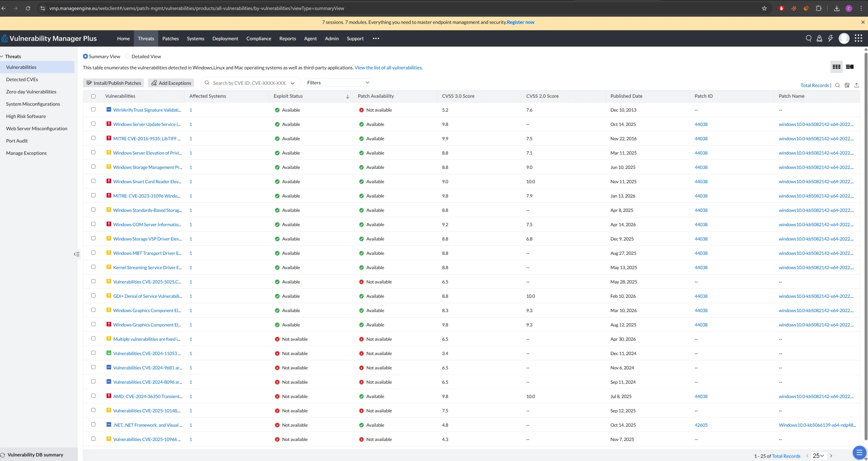Close the yellow promotional banner
This screenshot has width=868, height=461.
[863, 22]
